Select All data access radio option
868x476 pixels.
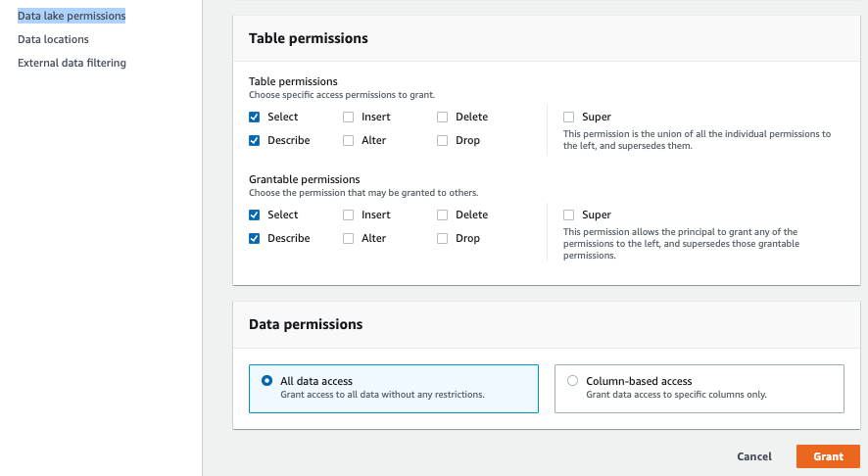point(267,381)
